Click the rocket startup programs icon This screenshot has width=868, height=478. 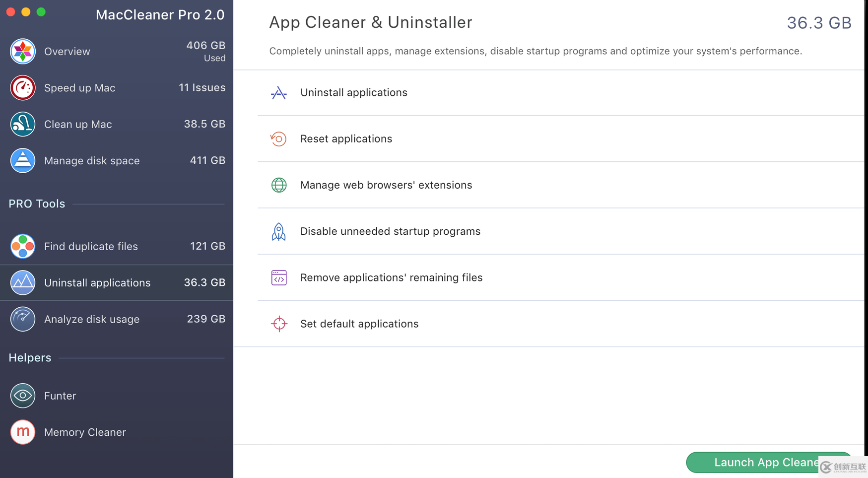coord(279,231)
